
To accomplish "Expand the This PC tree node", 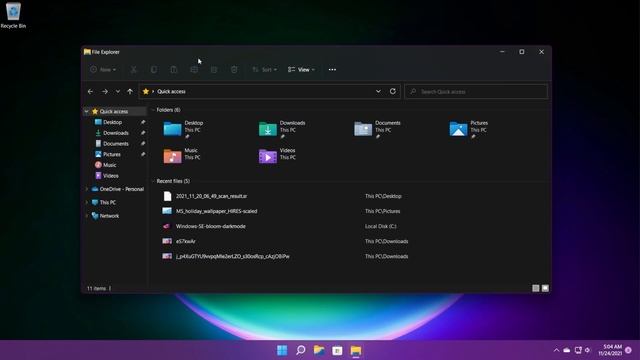I will pos(87,202).
